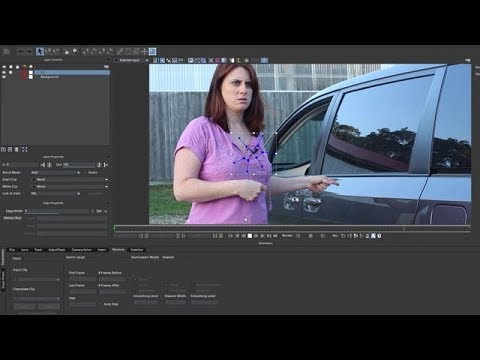Open the Illumination Model Inactive dropdown
480x360 pixels.
[x=168, y=257]
